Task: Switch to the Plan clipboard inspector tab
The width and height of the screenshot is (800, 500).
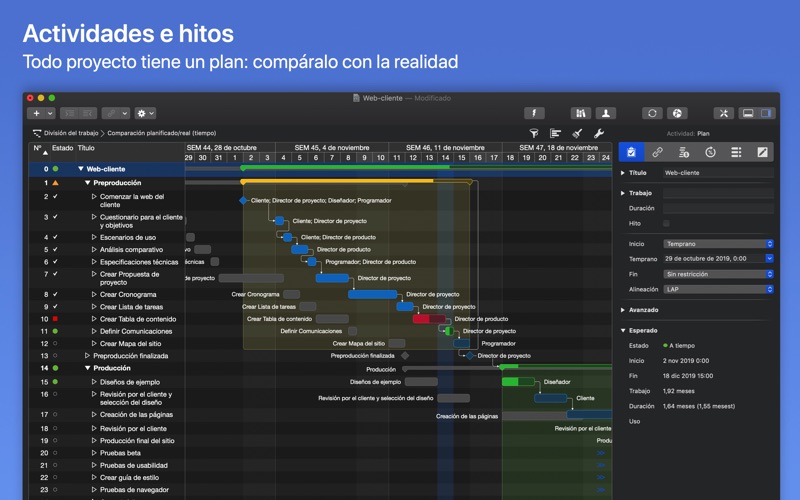Action: tap(631, 152)
